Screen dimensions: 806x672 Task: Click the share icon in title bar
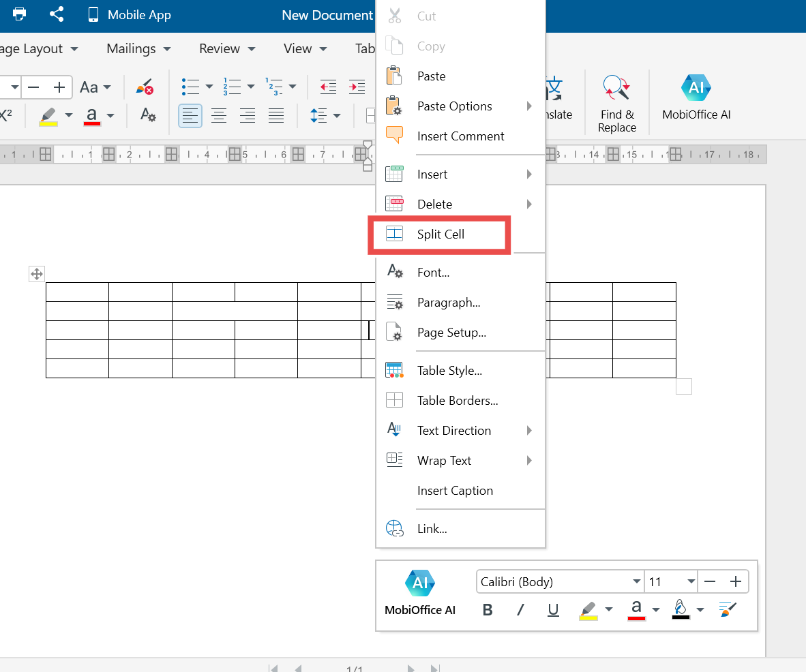click(x=57, y=14)
